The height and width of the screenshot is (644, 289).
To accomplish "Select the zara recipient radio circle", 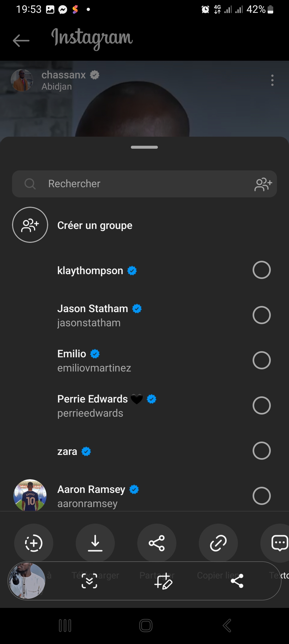I will pos(261,451).
